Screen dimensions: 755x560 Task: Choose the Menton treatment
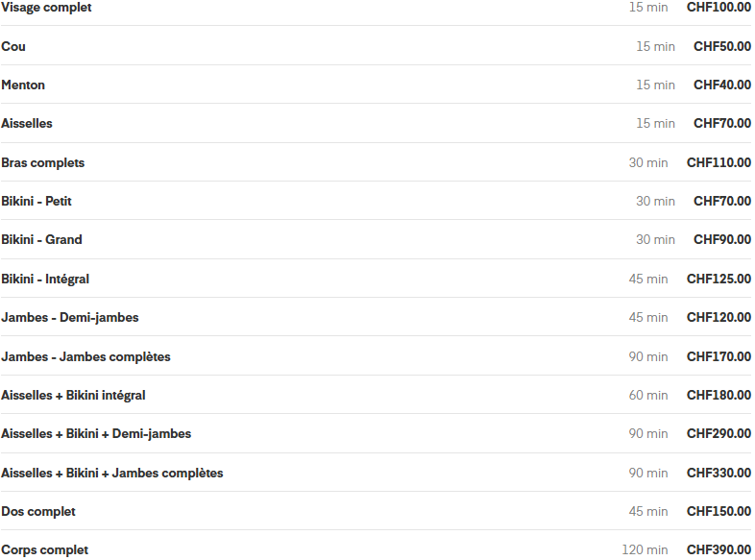pos(23,85)
